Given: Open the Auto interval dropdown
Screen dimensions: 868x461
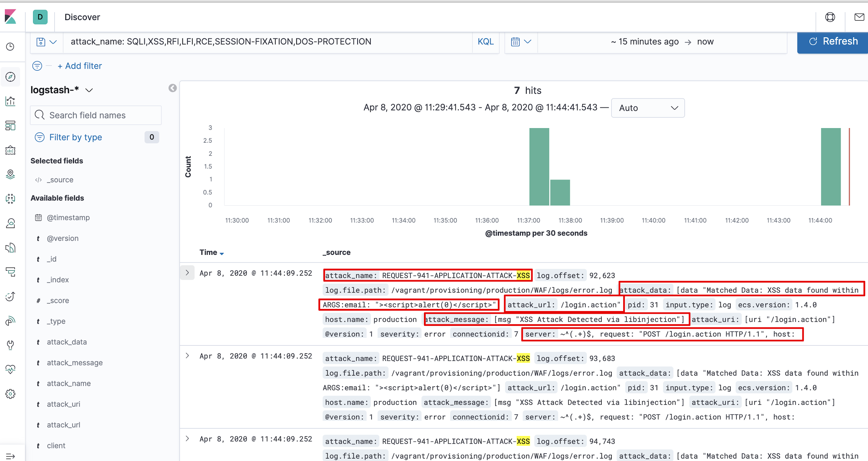Looking at the screenshot, I should click(x=648, y=108).
